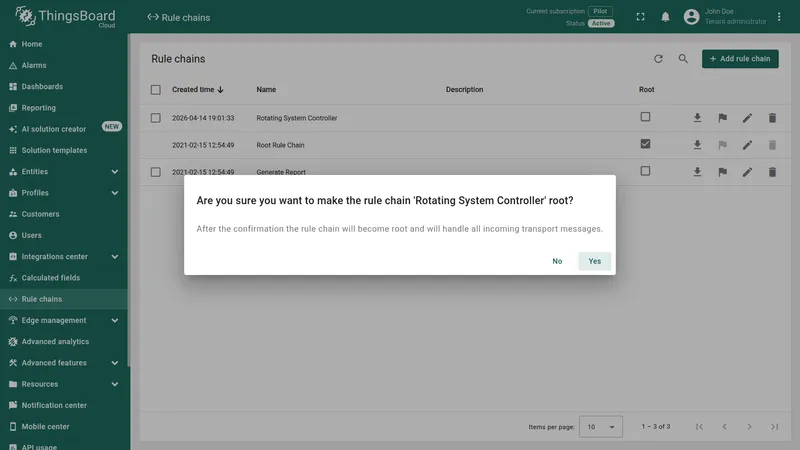
Task: Open Items per page dropdown
Action: [601, 427]
